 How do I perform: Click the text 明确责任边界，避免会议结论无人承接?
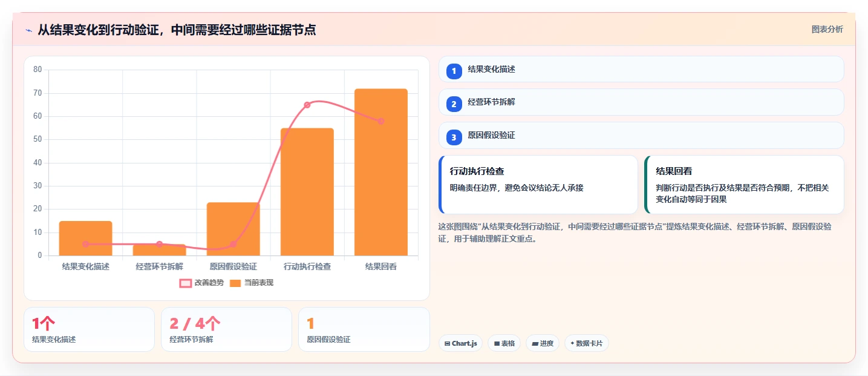[517, 188]
